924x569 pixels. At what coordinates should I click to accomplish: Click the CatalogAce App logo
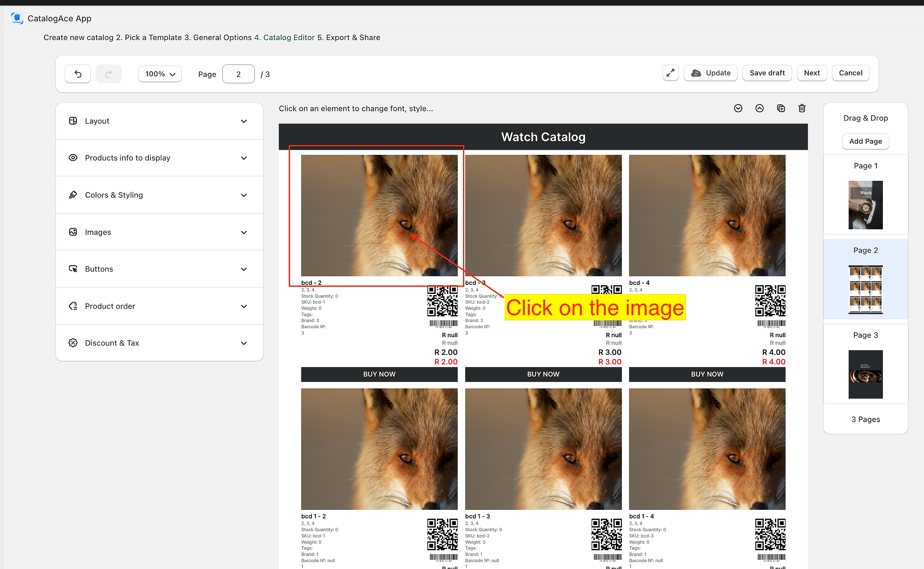coord(17,18)
